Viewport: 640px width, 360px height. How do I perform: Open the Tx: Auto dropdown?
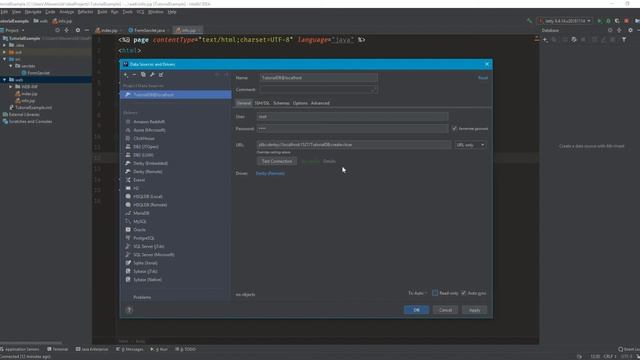pos(417,293)
